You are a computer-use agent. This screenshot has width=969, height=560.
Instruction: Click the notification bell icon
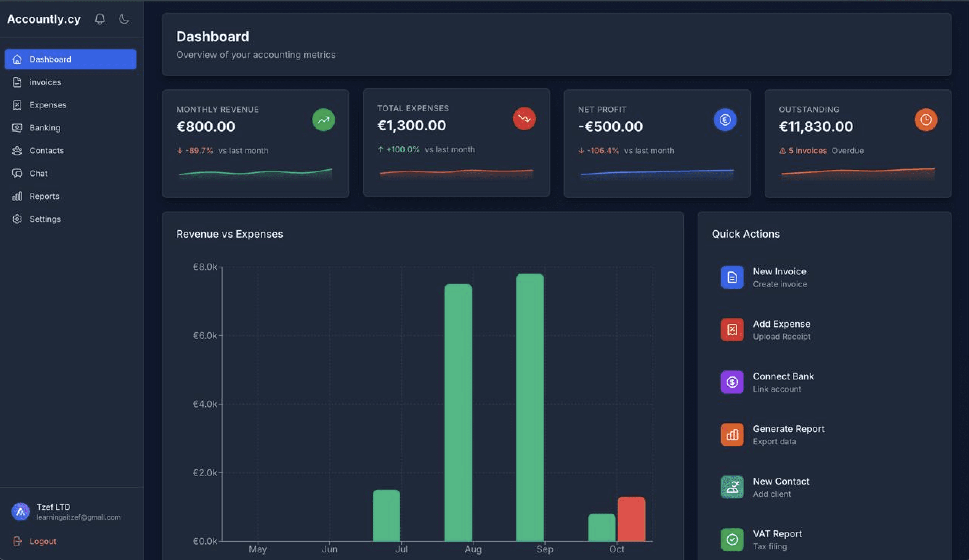(x=100, y=19)
